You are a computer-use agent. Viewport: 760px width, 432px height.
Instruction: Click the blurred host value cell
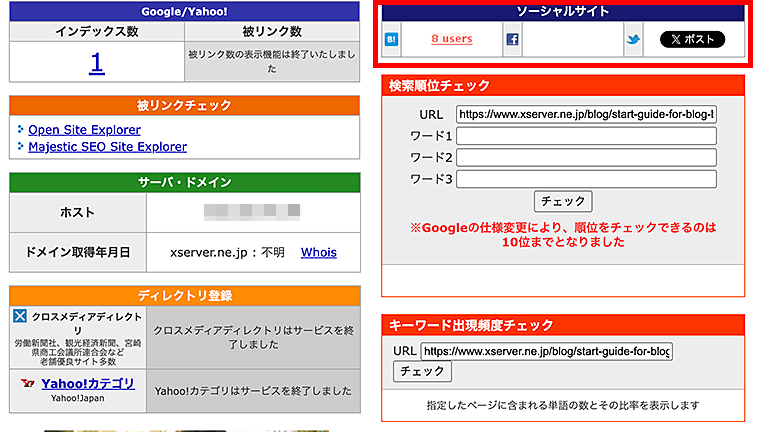(x=252, y=212)
